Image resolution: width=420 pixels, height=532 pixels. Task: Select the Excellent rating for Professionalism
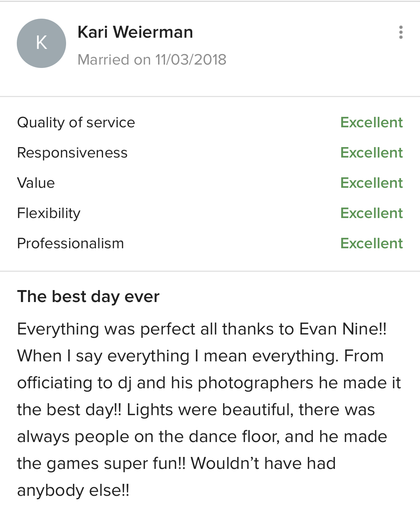point(371,243)
